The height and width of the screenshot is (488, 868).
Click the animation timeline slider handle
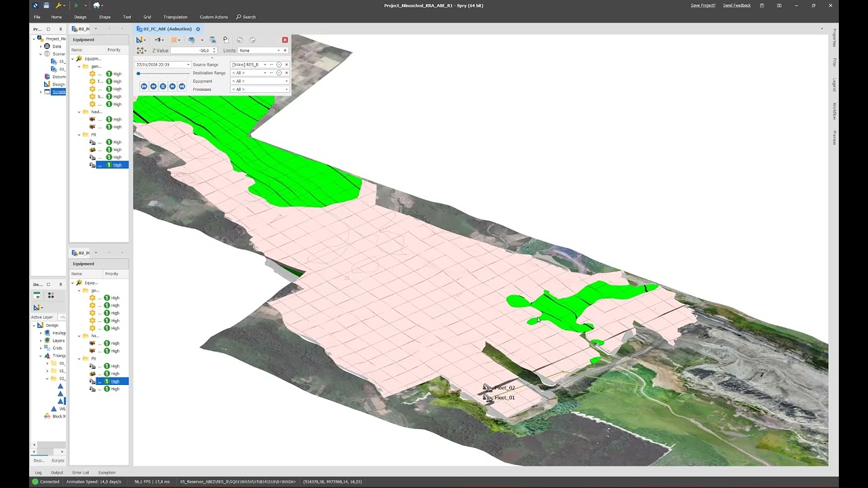(138, 73)
